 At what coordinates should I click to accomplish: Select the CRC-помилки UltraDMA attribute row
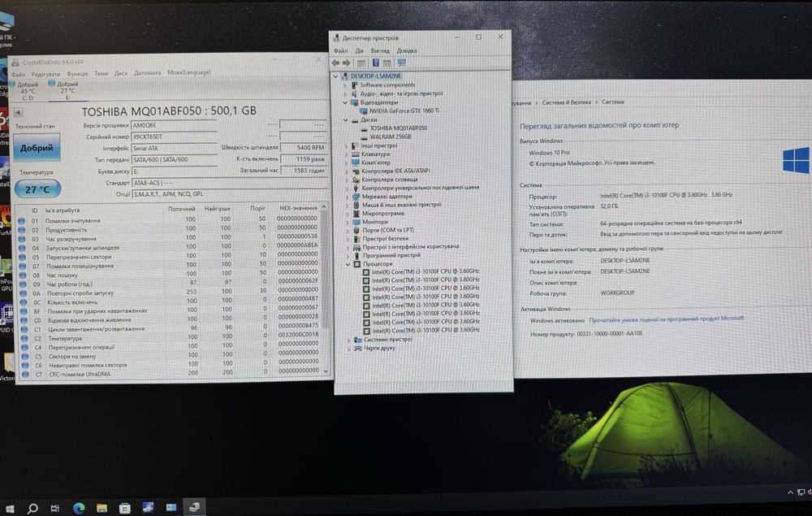171,373
